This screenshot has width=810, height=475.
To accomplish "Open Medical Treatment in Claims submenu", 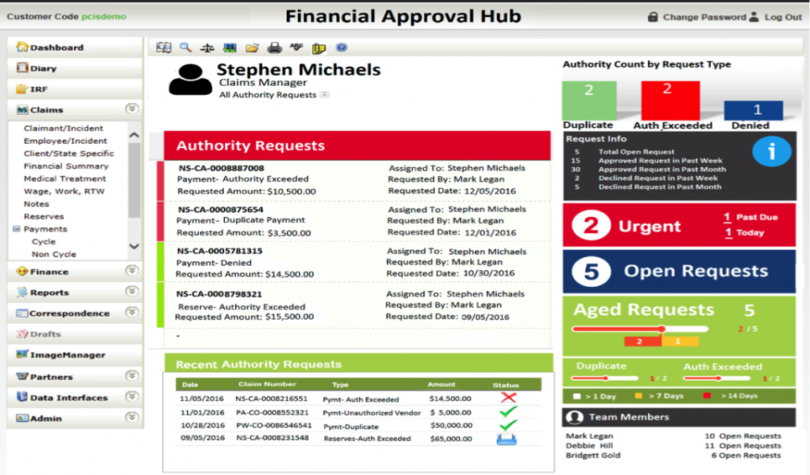I will tap(65, 179).
